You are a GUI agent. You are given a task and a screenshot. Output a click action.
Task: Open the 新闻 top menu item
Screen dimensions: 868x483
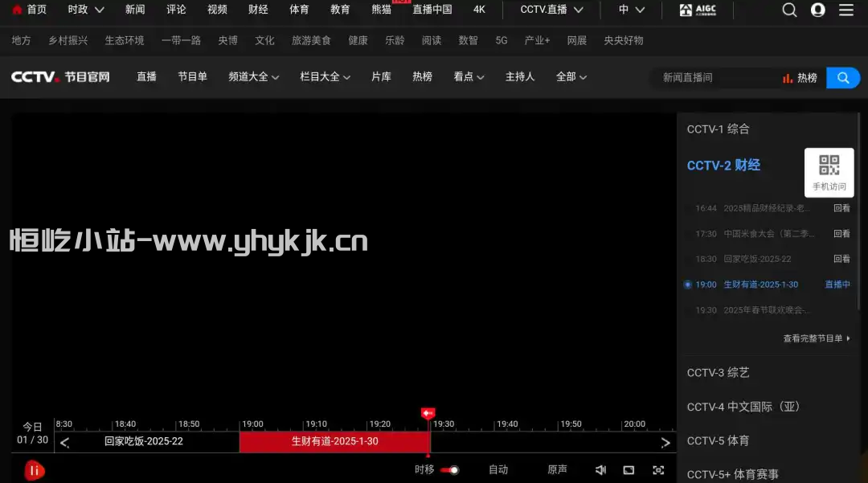[135, 10]
